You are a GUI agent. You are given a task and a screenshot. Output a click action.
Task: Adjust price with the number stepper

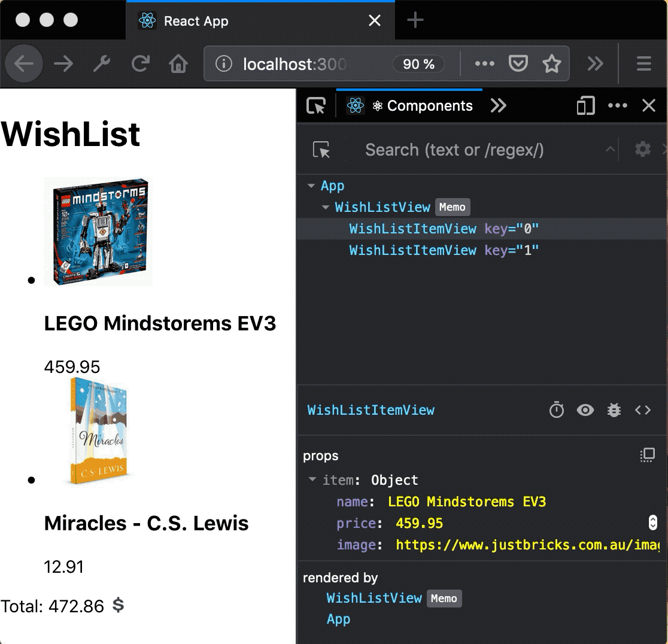click(652, 523)
